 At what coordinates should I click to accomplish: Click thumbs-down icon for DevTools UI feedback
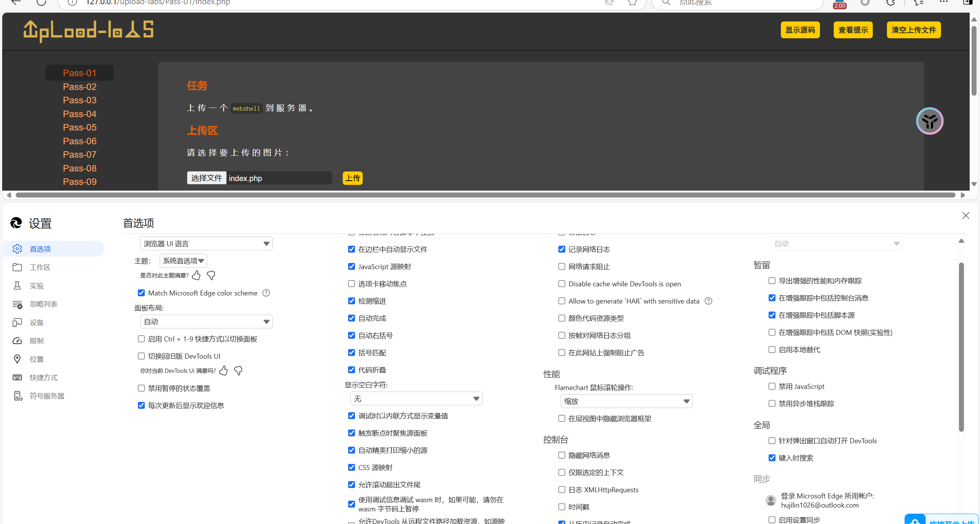238,371
